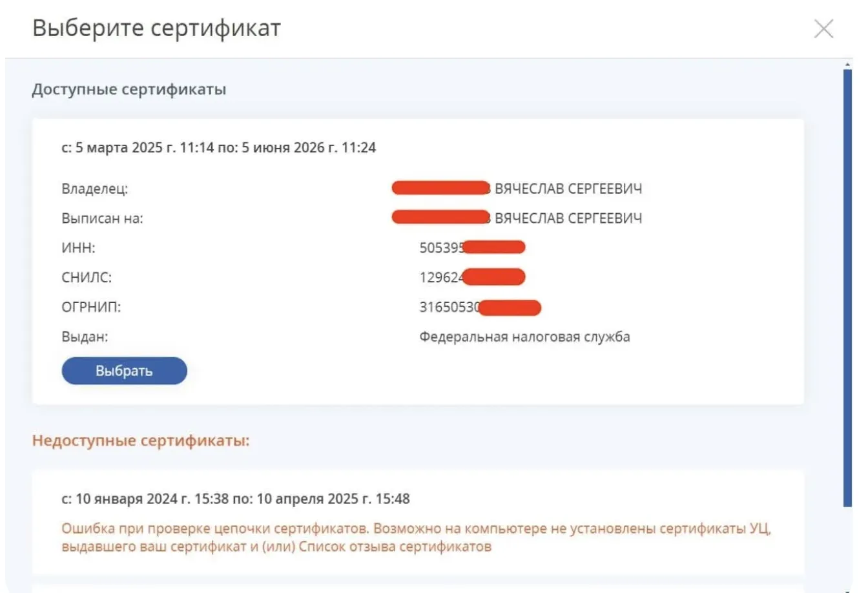868x593 pixels.
Task: Click the vertical scrollbar thumb
Action: [847, 284]
